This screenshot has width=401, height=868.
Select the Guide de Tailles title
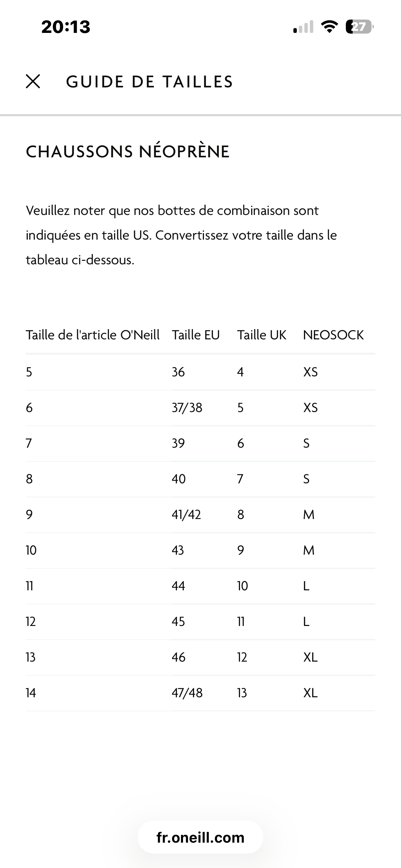pos(149,82)
